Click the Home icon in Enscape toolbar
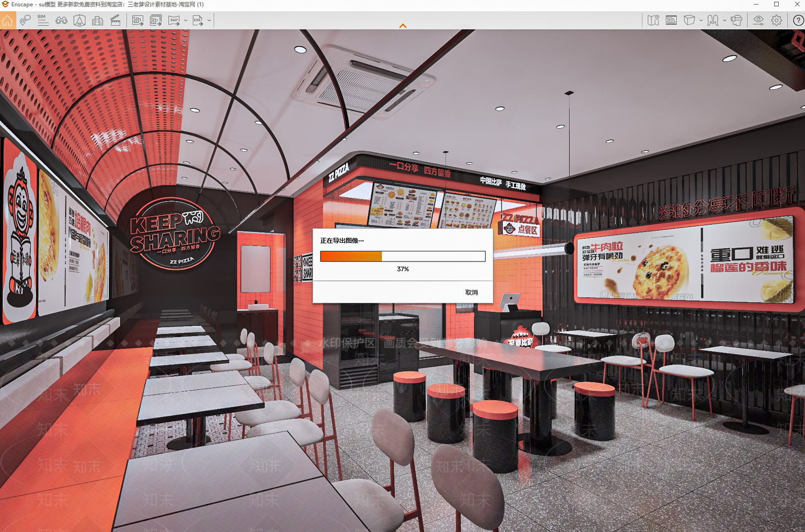The height and width of the screenshot is (532, 805). [x=7, y=21]
